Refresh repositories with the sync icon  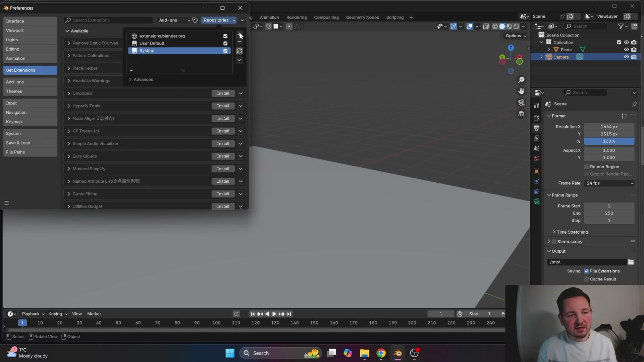click(239, 51)
